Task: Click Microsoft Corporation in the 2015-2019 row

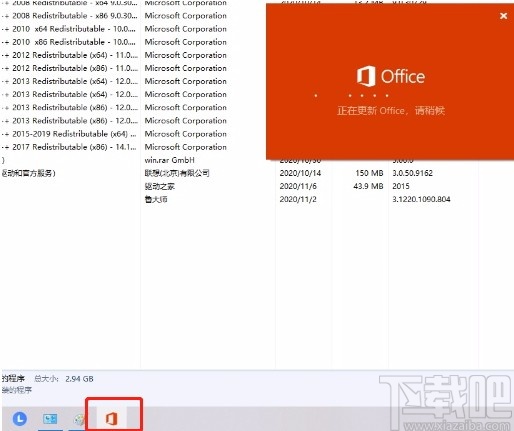Action: point(185,134)
